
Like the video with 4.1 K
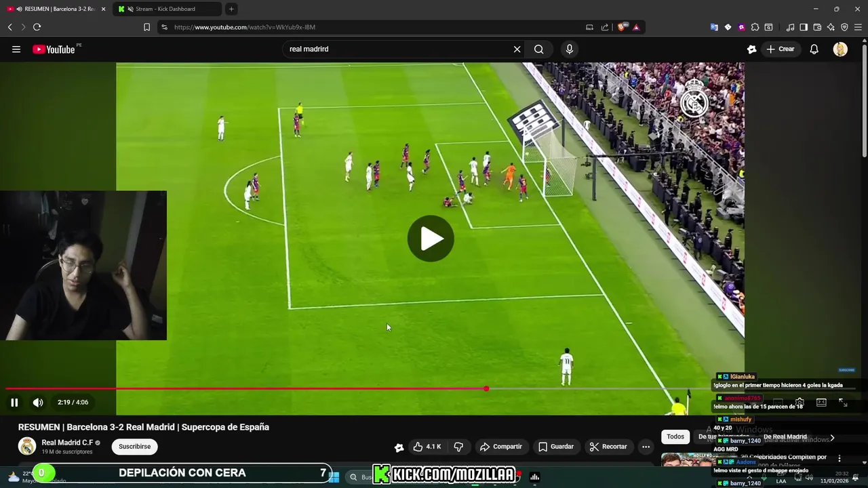(427, 447)
